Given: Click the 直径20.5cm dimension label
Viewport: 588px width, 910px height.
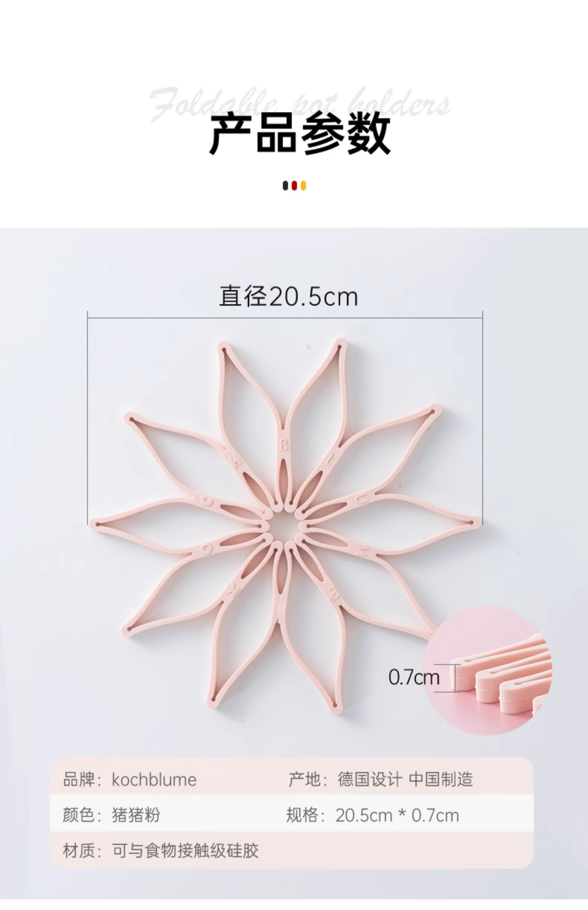Looking at the screenshot, I should pyautogui.click(x=289, y=297).
